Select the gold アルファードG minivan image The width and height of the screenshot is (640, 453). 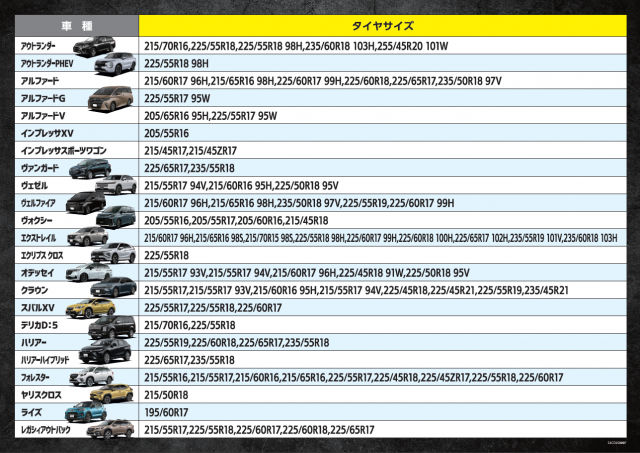tap(108, 99)
